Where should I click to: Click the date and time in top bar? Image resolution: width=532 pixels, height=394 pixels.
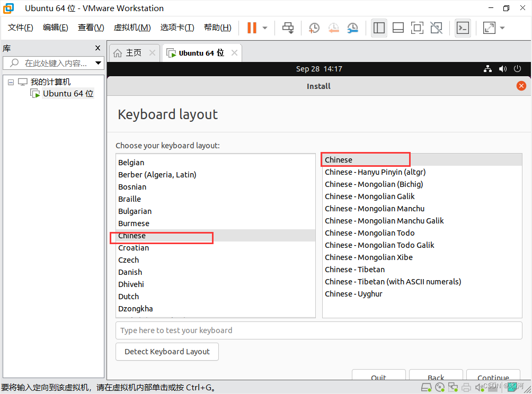[x=319, y=69]
